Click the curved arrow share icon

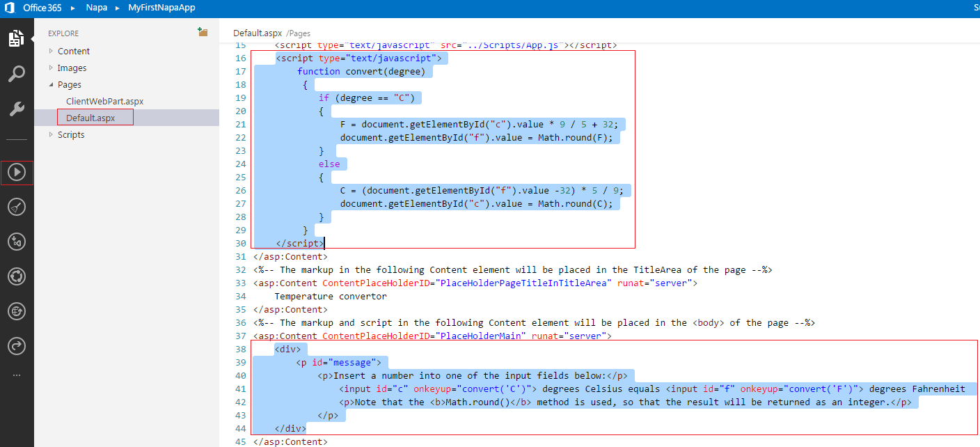17,345
